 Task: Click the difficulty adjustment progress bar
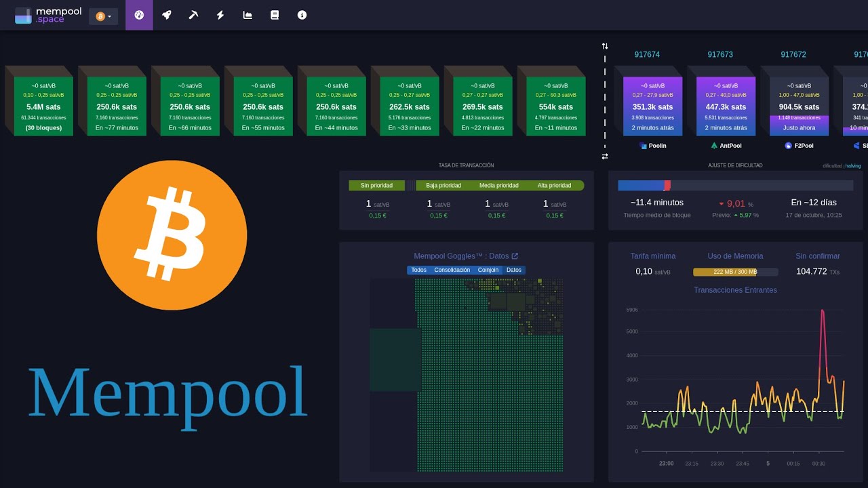[x=735, y=185]
